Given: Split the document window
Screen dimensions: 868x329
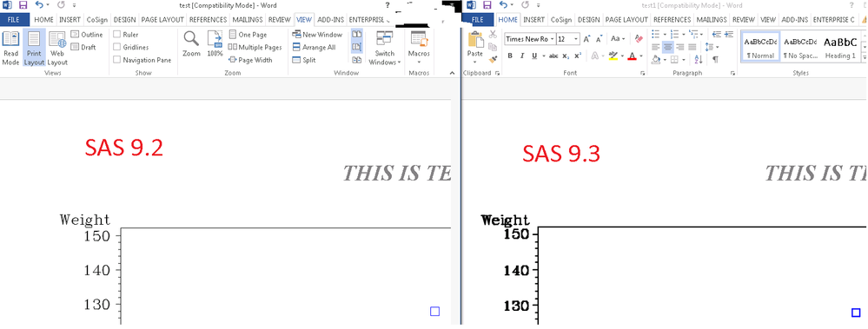Looking at the screenshot, I should coord(304,60).
